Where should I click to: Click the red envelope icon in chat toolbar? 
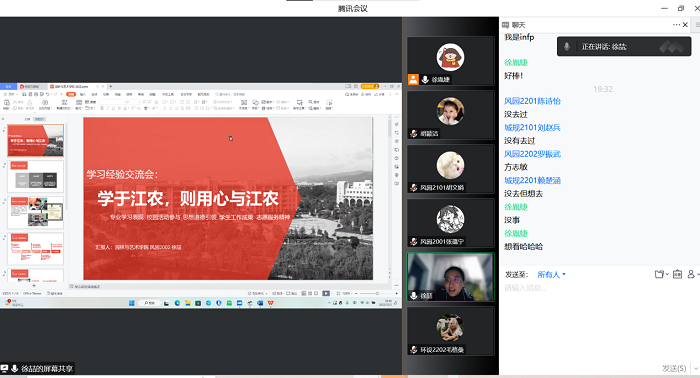point(677,274)
